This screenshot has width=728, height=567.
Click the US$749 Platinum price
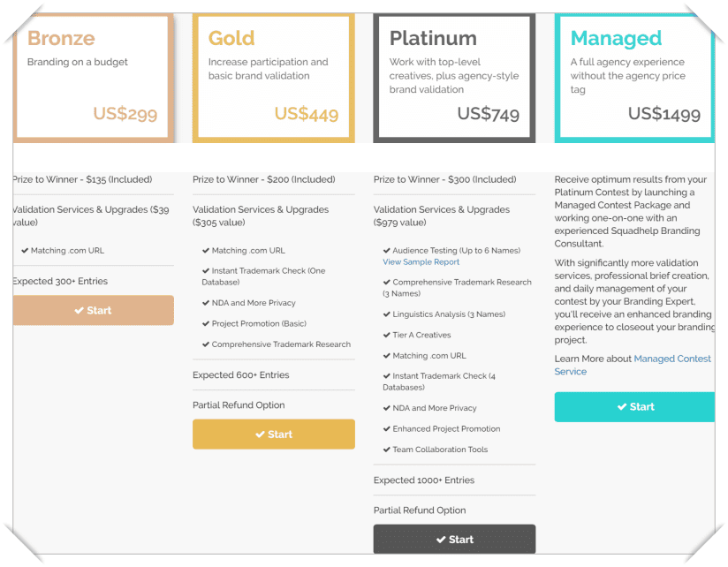click(489, 114)
